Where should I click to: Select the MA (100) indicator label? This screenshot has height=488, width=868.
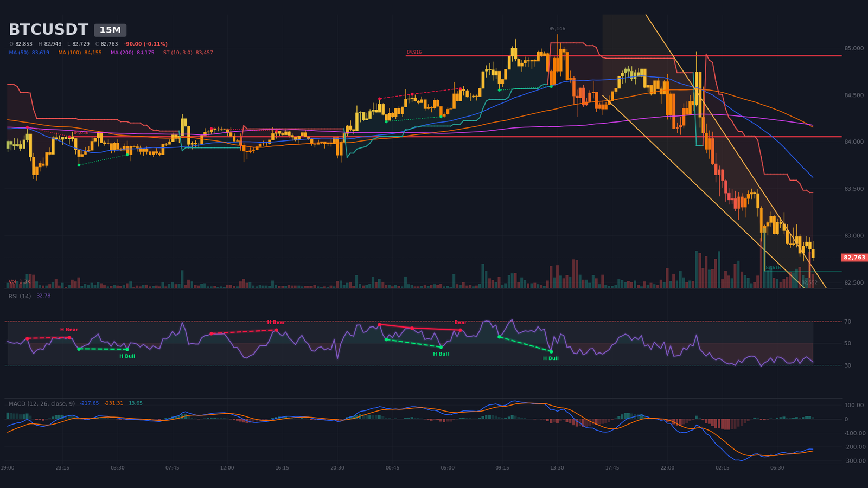click(70, 53)
